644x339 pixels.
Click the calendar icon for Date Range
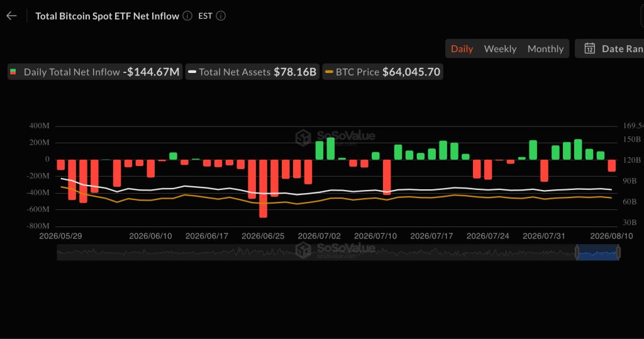pos(590,48)
